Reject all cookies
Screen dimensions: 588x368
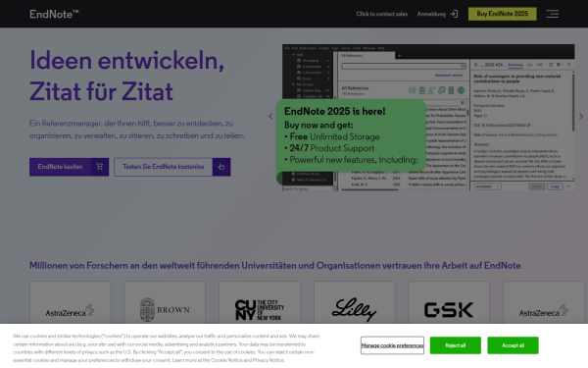click(x=456, y=345)
